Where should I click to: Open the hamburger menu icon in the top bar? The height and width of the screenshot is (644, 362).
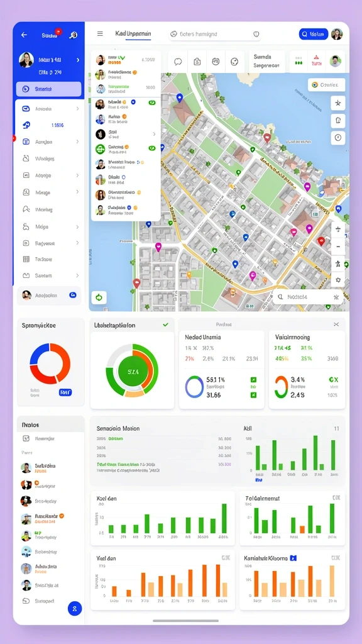100,34
